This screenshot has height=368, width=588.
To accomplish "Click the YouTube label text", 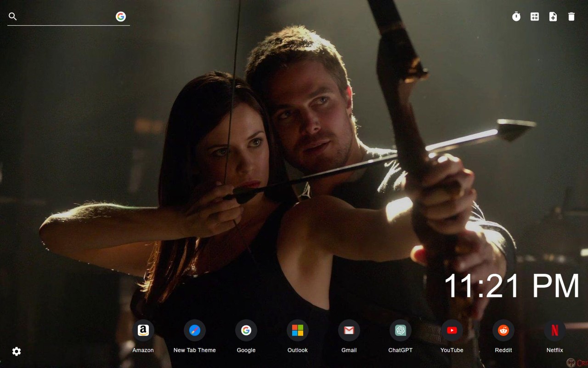I will [x=452, y=350].
